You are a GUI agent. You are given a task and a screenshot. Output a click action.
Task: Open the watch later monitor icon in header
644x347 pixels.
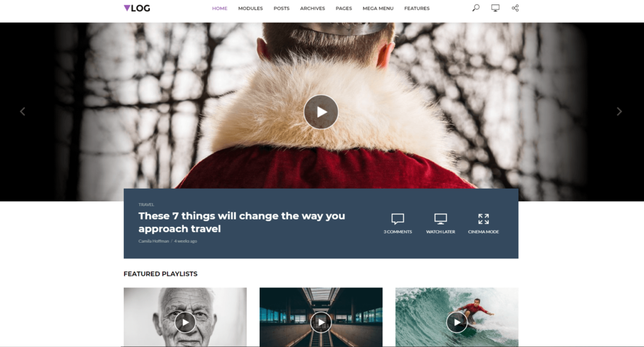(496, 8)
